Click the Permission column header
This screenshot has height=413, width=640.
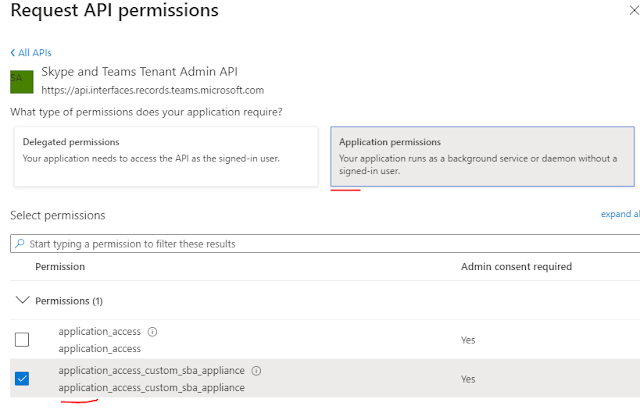(x=60, y=267)
